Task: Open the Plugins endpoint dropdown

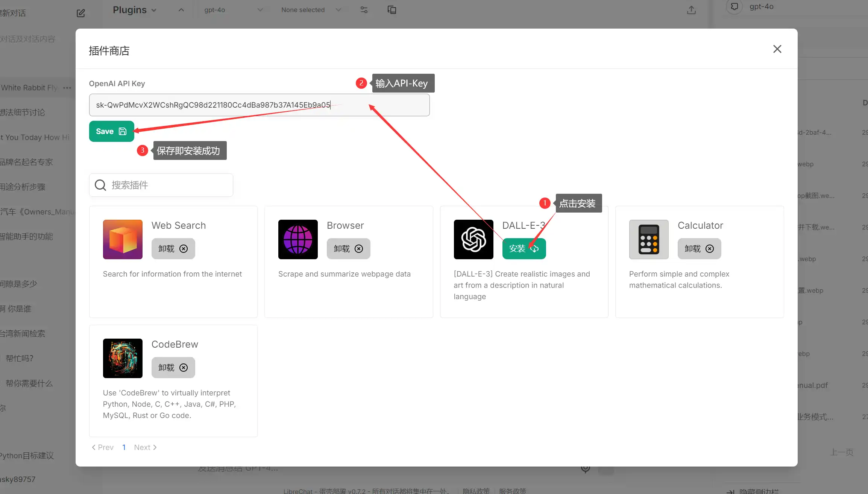Action: pos(134,10)
